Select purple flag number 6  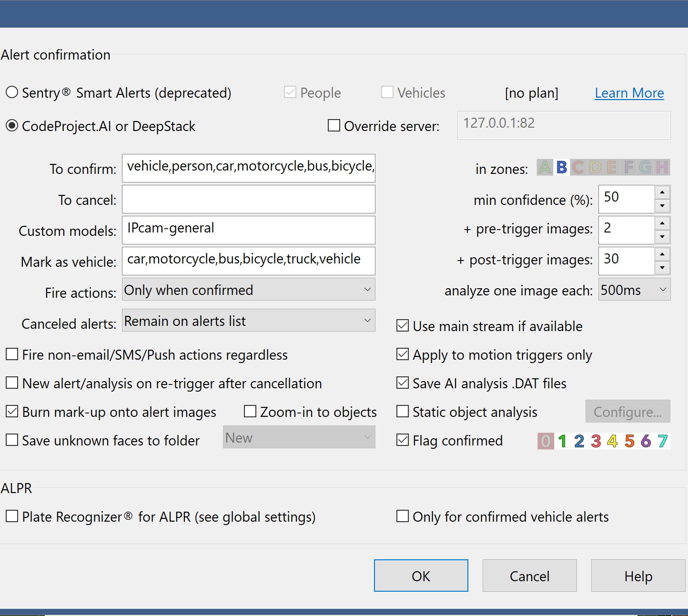point(646,441)
